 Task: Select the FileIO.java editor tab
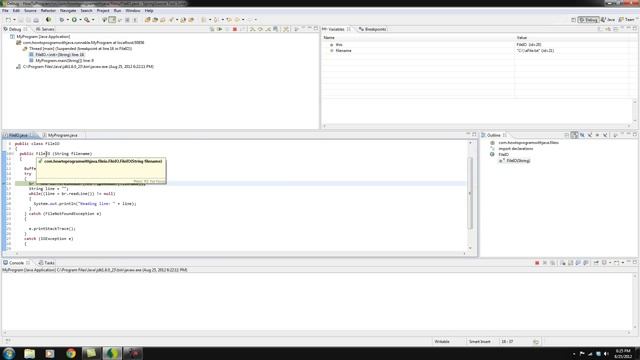[18, 135]
